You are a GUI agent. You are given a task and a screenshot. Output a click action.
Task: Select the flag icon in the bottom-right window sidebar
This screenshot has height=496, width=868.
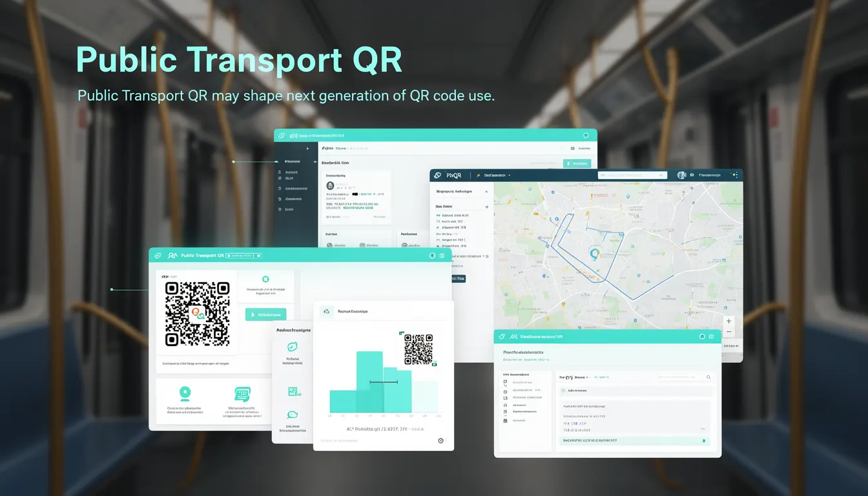click(505, 383)
